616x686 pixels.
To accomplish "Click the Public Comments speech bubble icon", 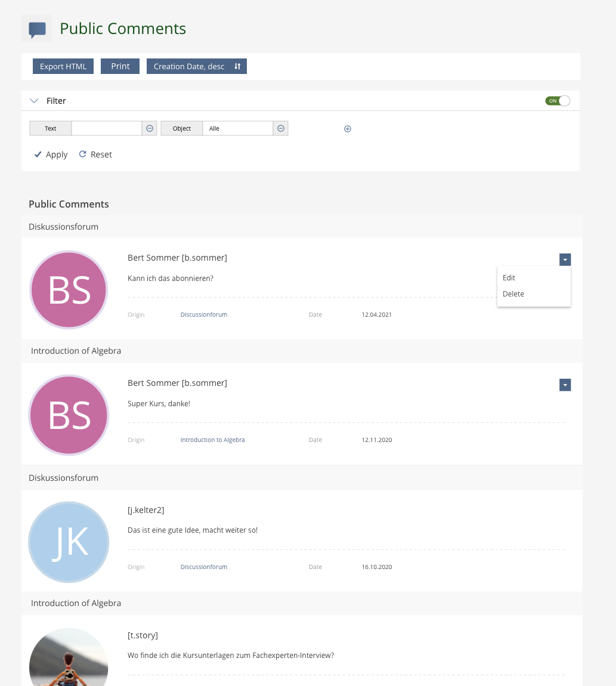I will click(x=37, y=29).
